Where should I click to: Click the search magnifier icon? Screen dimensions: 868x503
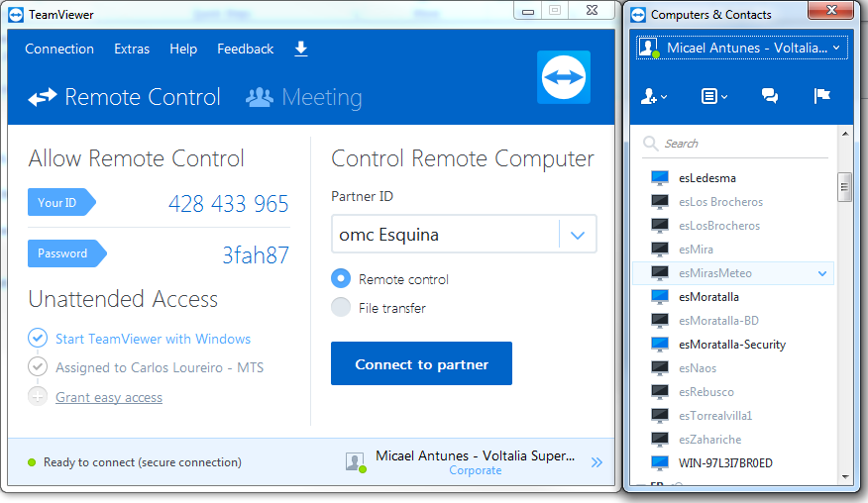coord(650,144)
